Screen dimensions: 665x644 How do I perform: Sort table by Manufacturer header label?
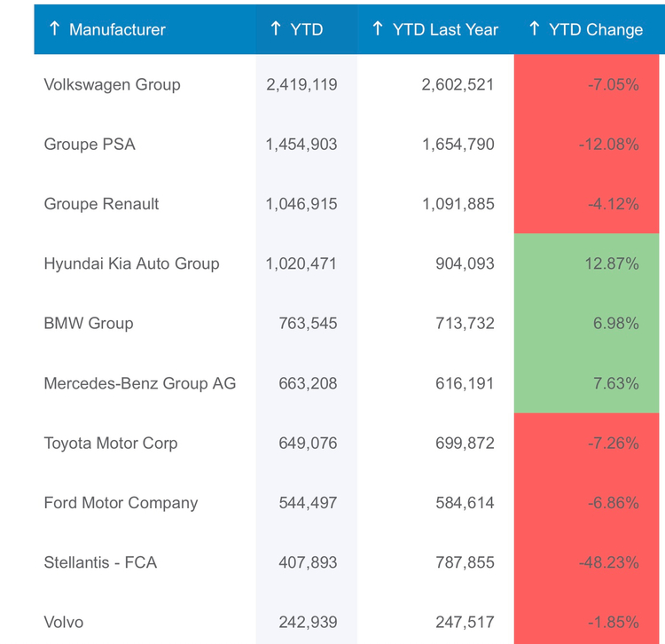[117, 29]
